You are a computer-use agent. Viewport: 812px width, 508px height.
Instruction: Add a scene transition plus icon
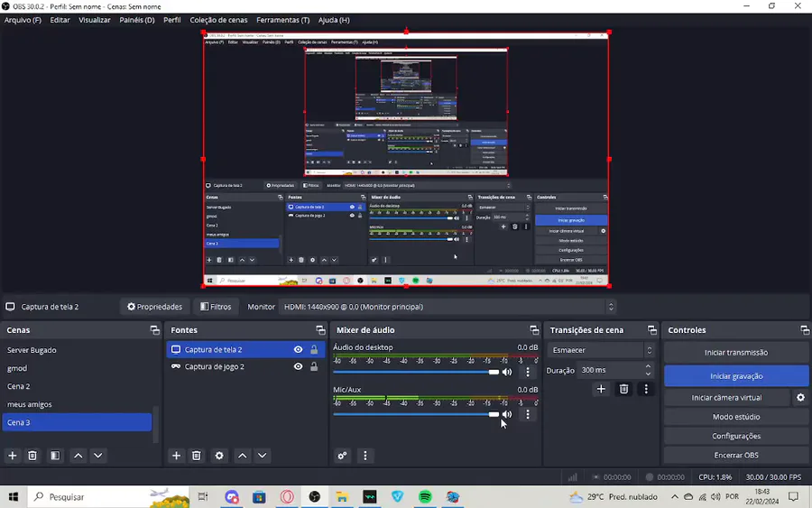tap(601, 389)
